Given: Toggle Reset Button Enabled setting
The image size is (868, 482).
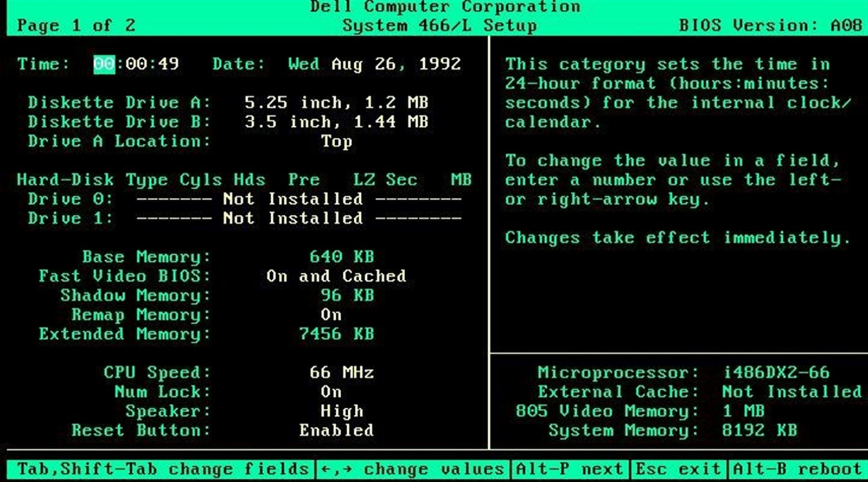Looking at the screenshot, I should coord(336,430).
